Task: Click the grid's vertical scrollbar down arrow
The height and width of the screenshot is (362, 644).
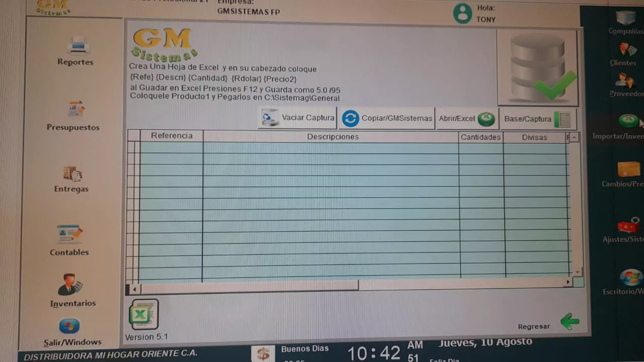Action: [577, 272]
